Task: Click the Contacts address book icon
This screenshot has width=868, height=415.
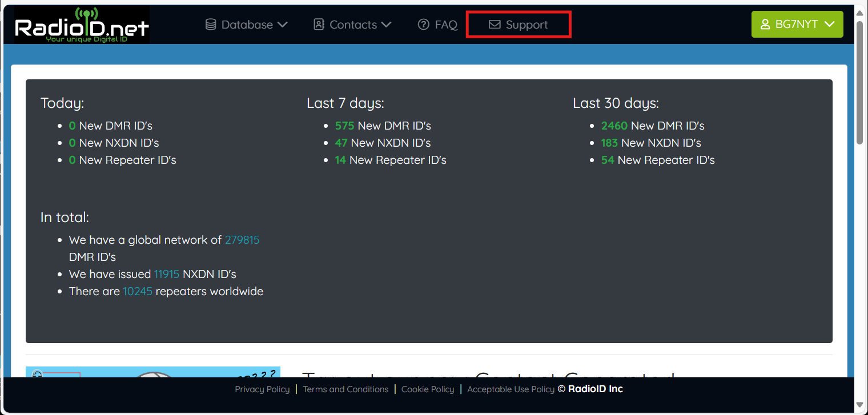Action: (x=319, y=25)
